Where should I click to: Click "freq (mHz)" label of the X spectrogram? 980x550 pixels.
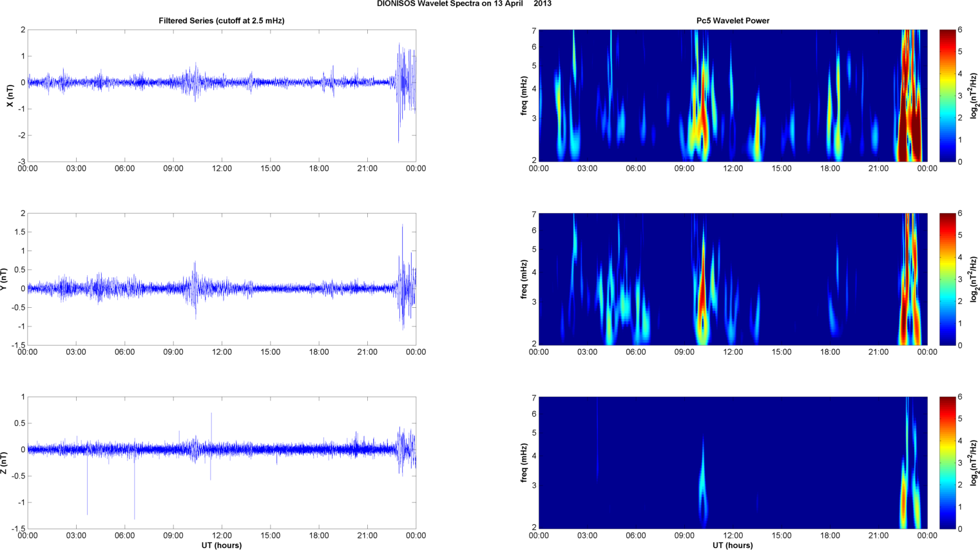[524, 96]
